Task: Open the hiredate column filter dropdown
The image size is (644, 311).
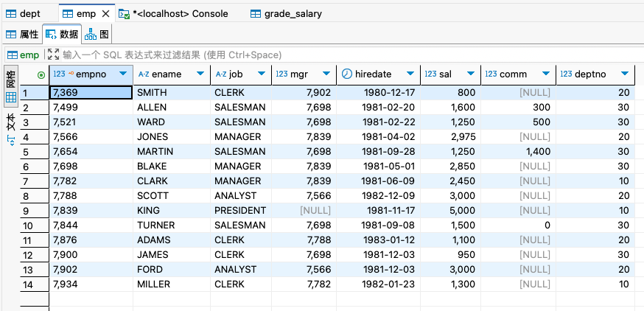Action: click(x=410, y=74)
